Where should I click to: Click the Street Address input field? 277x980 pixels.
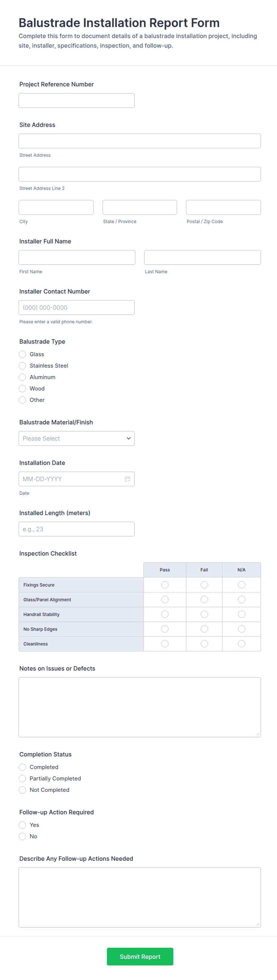coord(139,141)
